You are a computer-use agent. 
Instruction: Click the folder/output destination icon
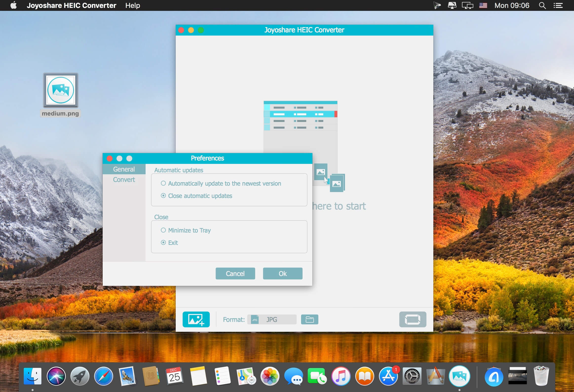point(310,319)
